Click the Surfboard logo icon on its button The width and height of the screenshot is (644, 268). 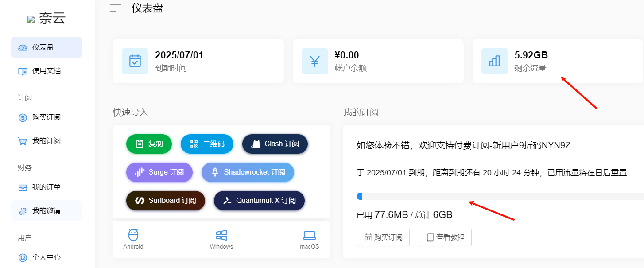click(140, 201)
